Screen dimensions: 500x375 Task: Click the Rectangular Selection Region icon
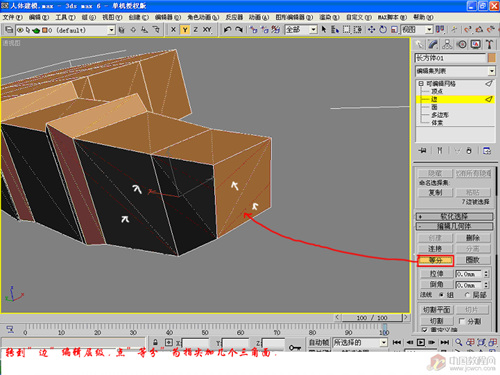click(x=347, y=30)
